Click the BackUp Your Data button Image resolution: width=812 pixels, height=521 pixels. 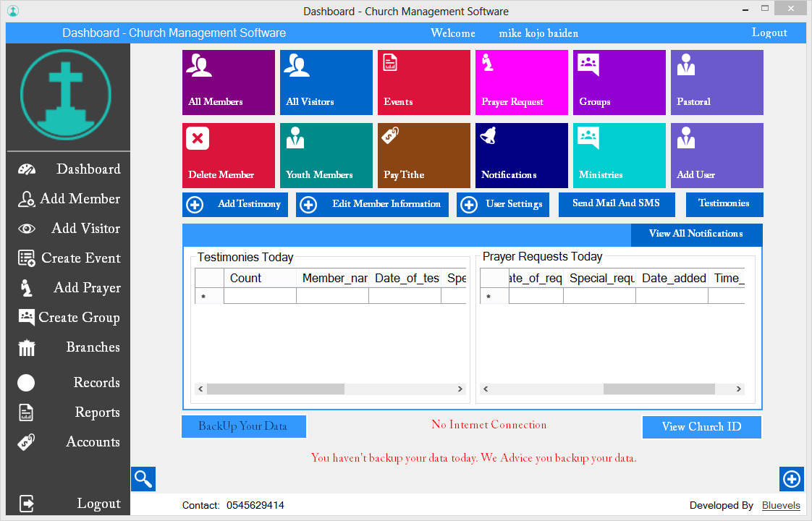point(243,426)
